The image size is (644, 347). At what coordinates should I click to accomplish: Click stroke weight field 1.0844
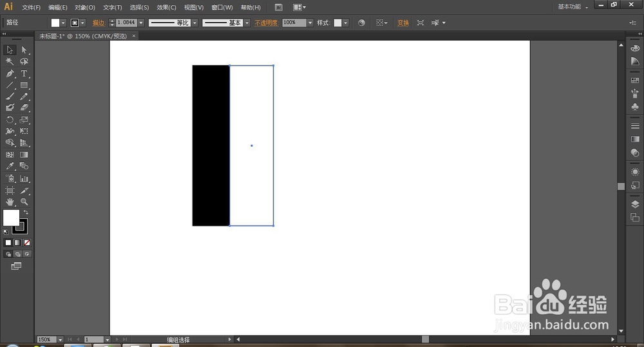[x=126, y=23]
